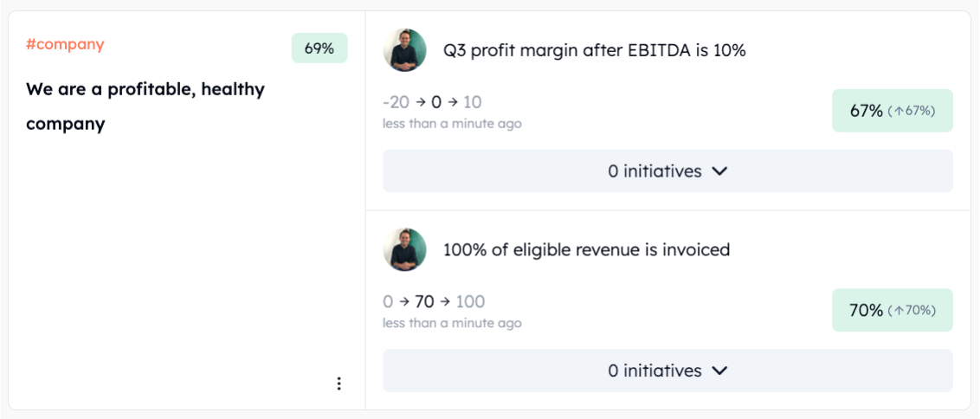
Task: Click the timestamp under eligible revenue values
Action: click(x=452, y=323)
